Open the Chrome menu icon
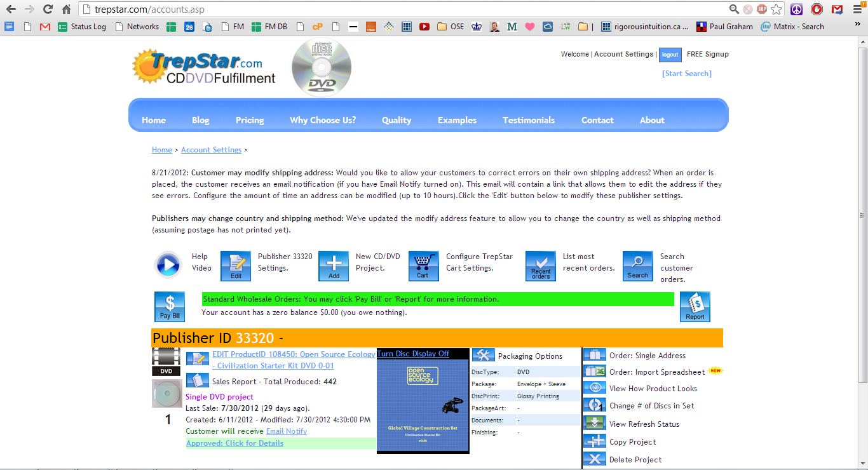 coord(857,10)
